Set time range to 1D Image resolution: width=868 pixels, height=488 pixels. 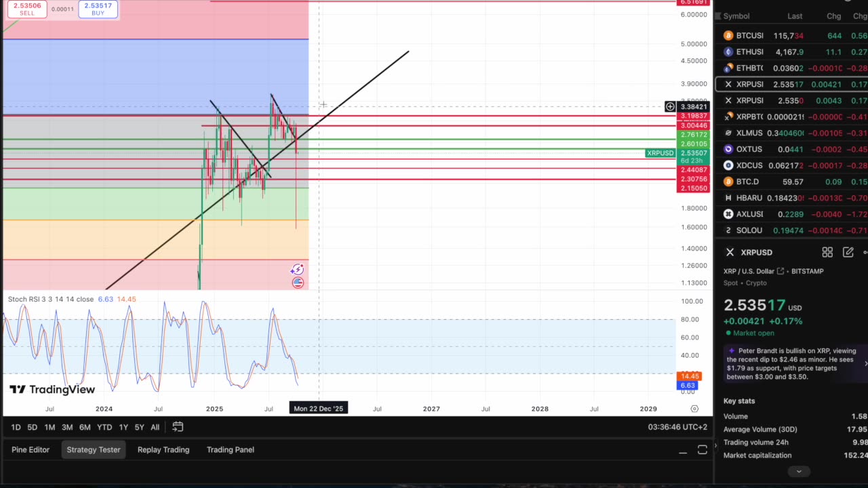(x=16, y=427)
